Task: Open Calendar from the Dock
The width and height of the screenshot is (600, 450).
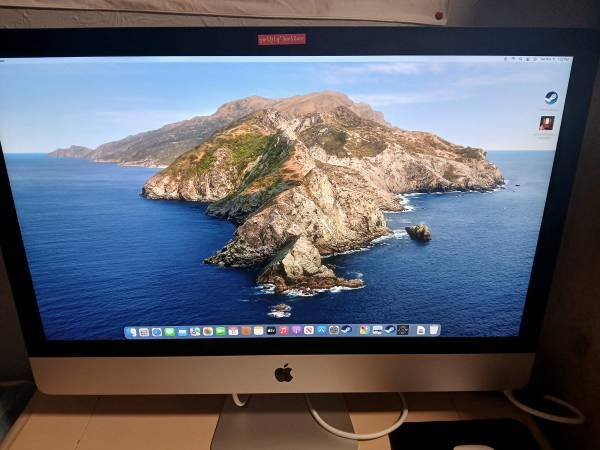Action: tap(233, 332)
